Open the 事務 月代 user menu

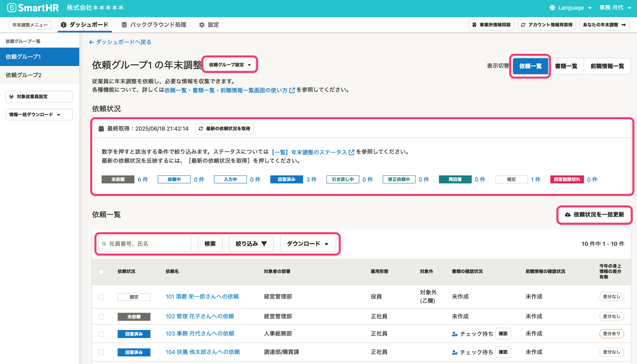(x=616, y=8)
